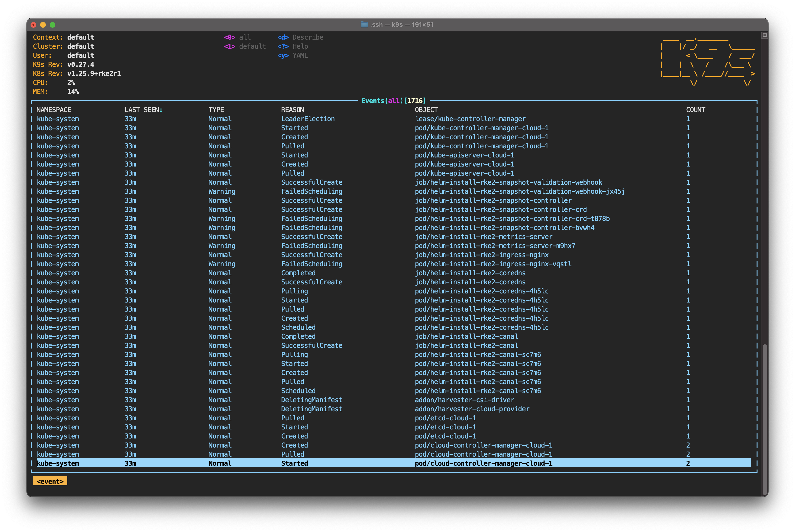795x532 pixels.
Task: Click the terminal scrollbar thumb
Action: click(x=764, y=420)
